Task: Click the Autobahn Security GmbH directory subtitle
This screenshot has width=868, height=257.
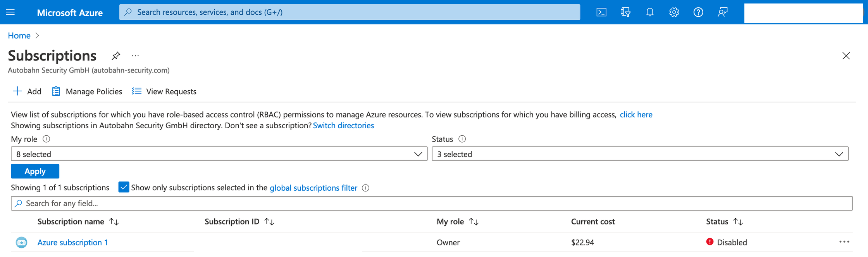Action: 89,70
